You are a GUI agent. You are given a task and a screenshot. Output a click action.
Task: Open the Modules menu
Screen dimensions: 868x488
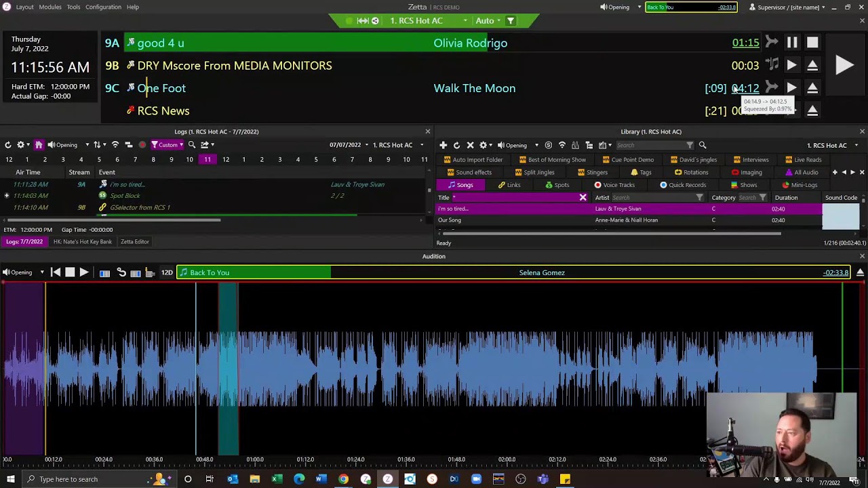pos(50,7)
